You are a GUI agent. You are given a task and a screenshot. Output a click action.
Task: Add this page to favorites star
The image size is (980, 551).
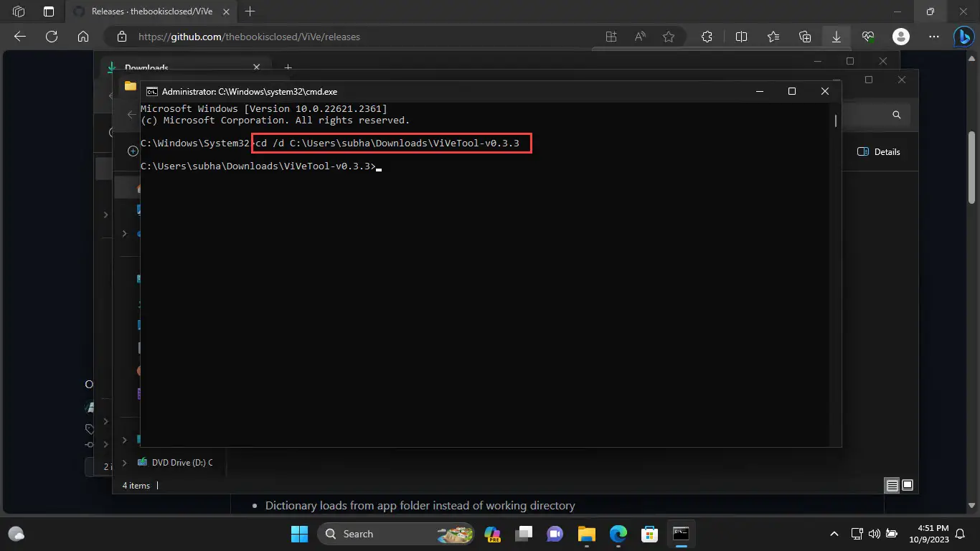click(669, 37)
